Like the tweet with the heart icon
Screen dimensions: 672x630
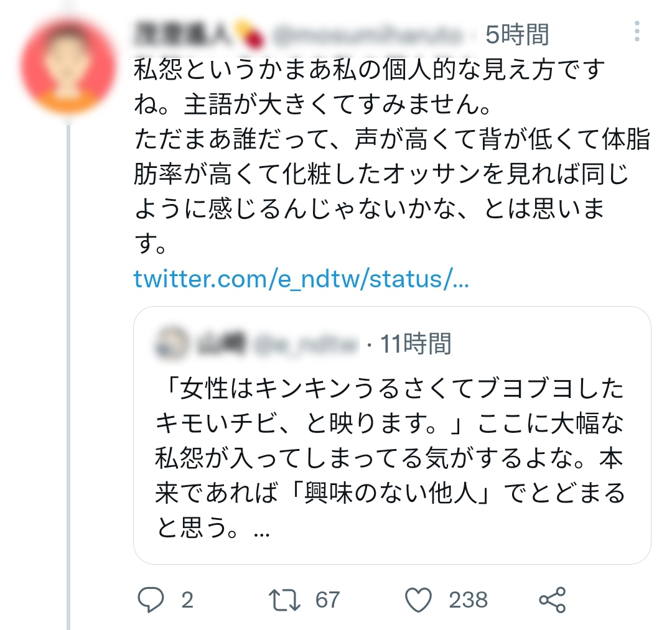click(418, 600)
